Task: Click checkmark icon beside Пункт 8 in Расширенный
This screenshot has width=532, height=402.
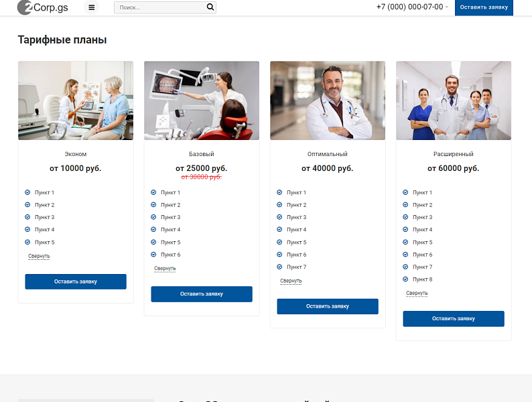Action: point(405,279)
